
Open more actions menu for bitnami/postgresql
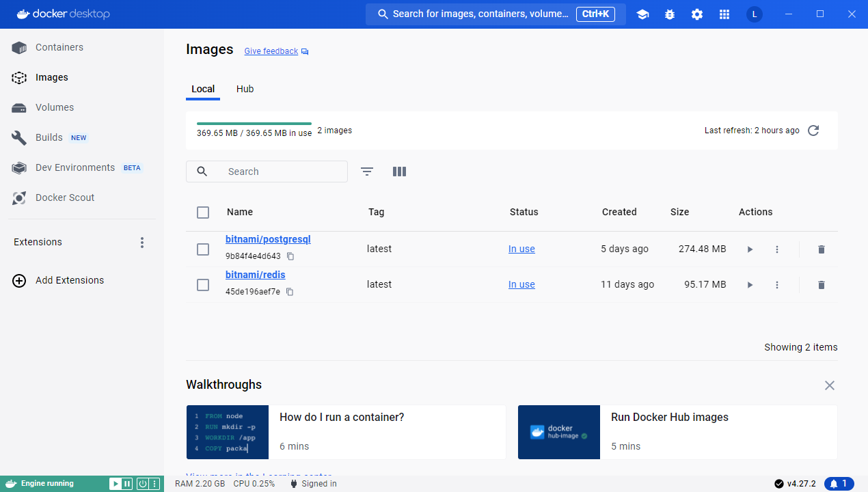777,249
